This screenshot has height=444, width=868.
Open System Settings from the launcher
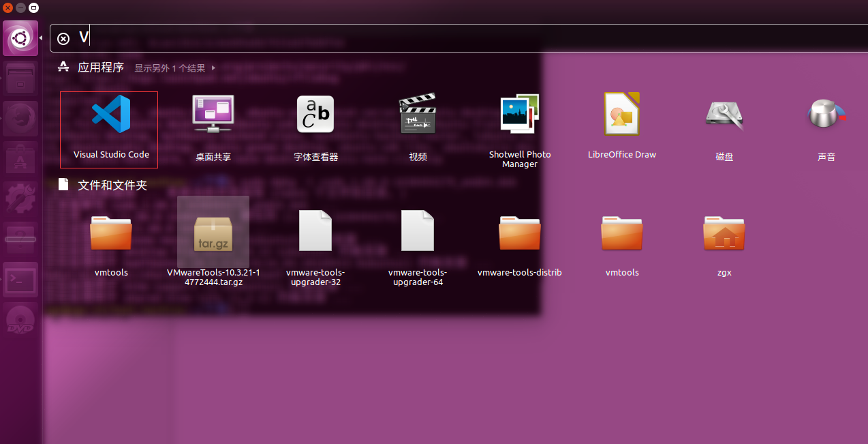20,199
